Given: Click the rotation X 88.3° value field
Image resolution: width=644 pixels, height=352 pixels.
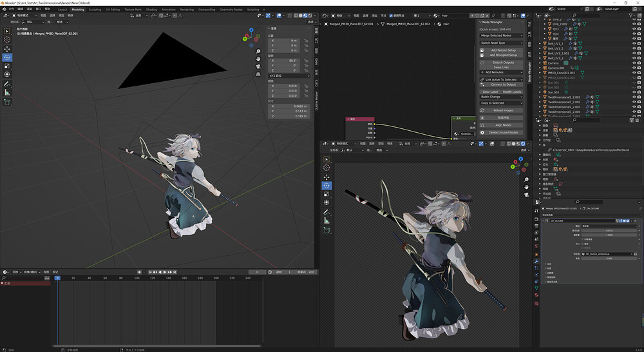Looking at the screenshot, I should point(285,61).
